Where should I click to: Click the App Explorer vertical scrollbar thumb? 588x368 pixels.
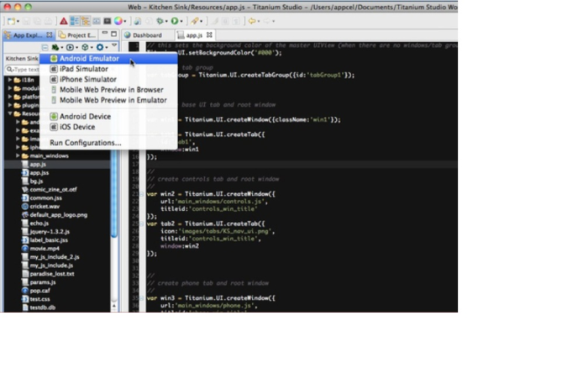point(114,193)
